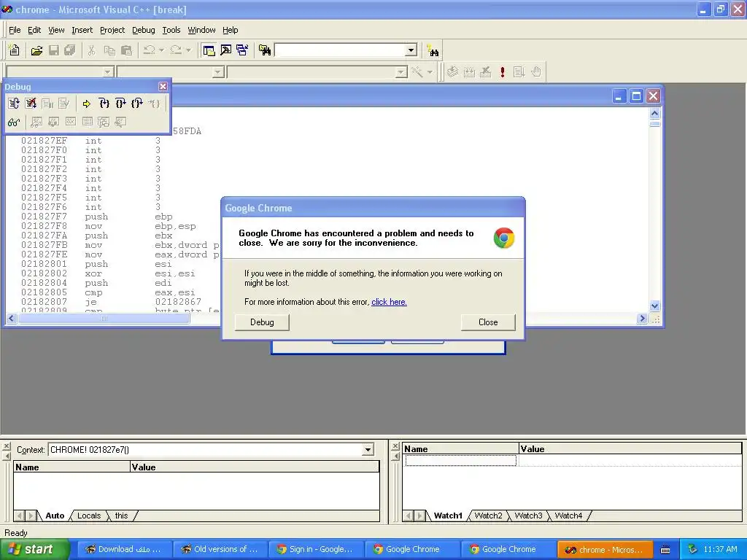This screenshot has height=560, width=747.
Task: Click the Compile icon in build toolbar
Action: coord(452,72)
